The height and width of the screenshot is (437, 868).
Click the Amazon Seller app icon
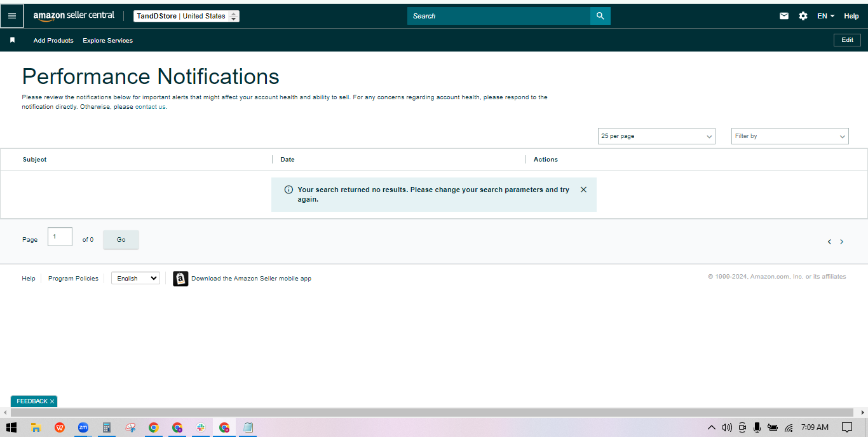[x=180, y=279]
